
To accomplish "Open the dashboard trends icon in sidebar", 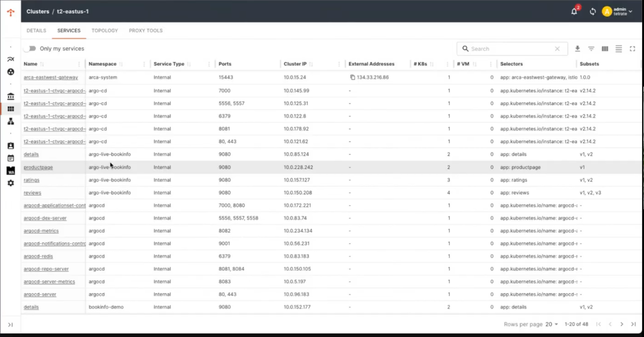I will tap(11, 59).
